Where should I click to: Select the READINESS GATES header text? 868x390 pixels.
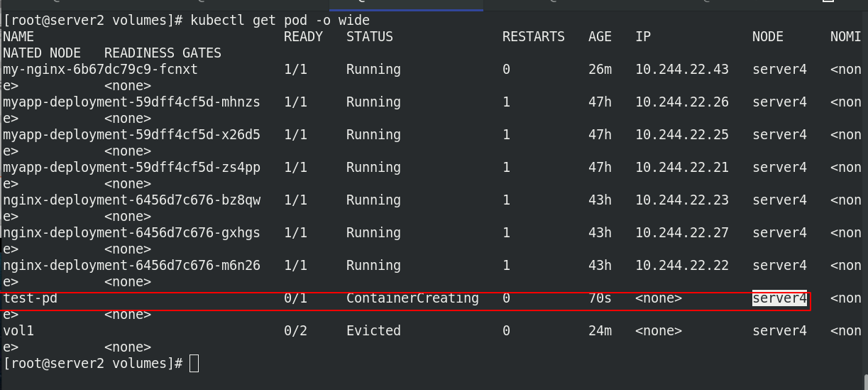pyautogui.click(x=163, y=53)
